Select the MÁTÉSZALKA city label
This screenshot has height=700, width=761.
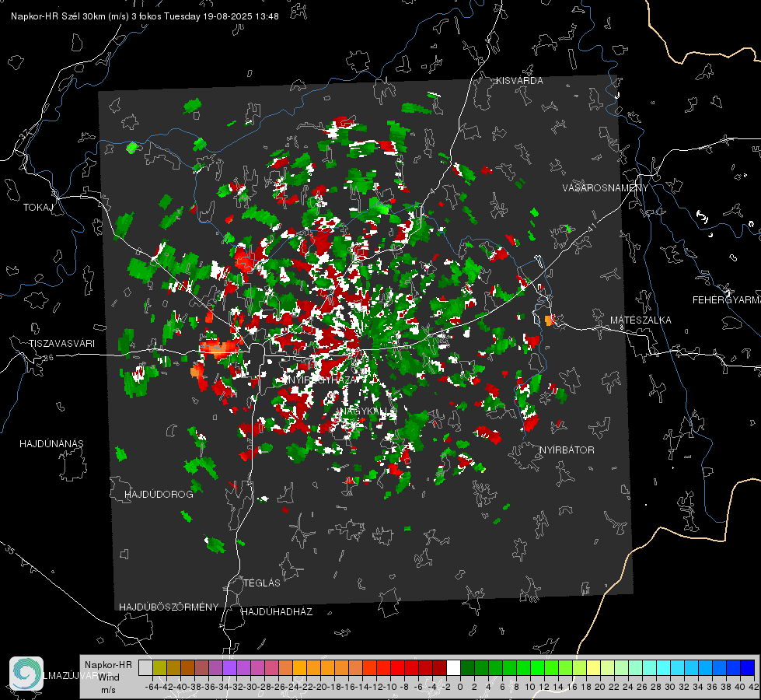[641, 320]
